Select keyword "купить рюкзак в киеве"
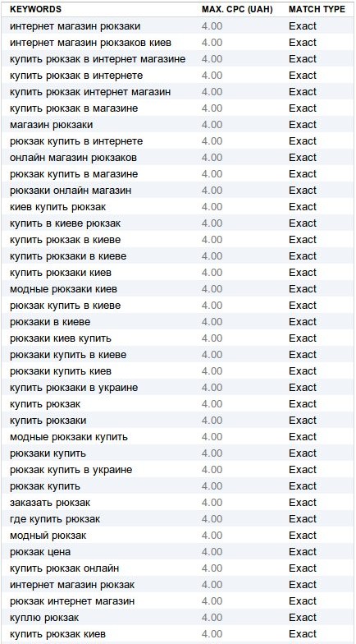356x644 pixels. point(66,240)
